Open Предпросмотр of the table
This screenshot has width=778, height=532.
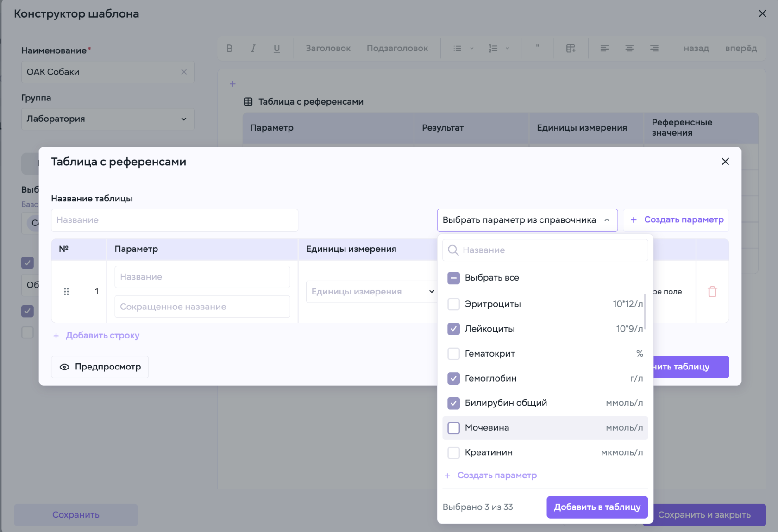pos(100,367)
